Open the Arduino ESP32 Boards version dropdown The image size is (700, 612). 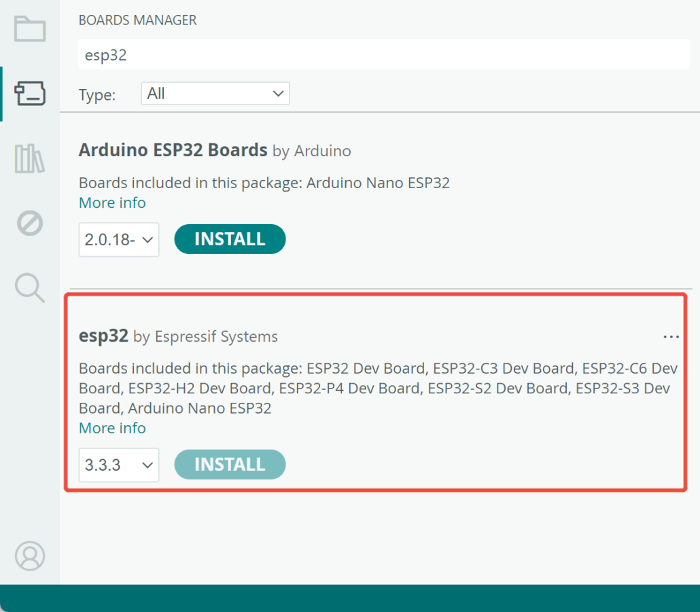pyautogui.click(x=118, y=239)
